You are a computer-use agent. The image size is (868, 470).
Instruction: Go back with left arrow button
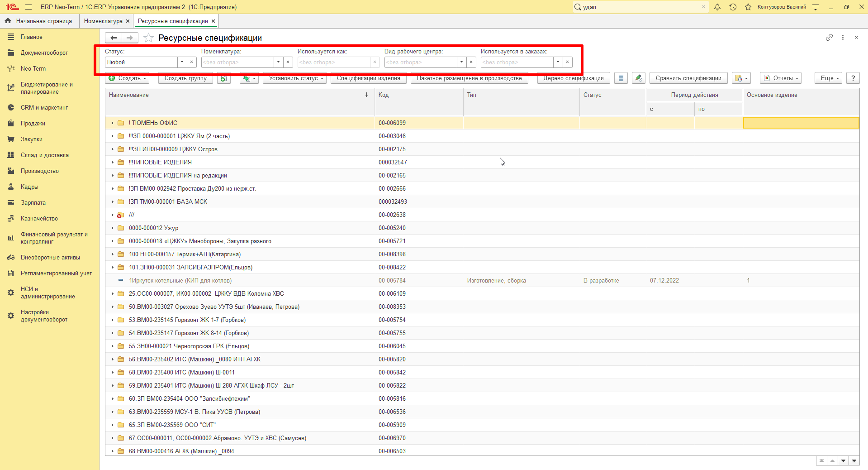[x=114, y=38]
